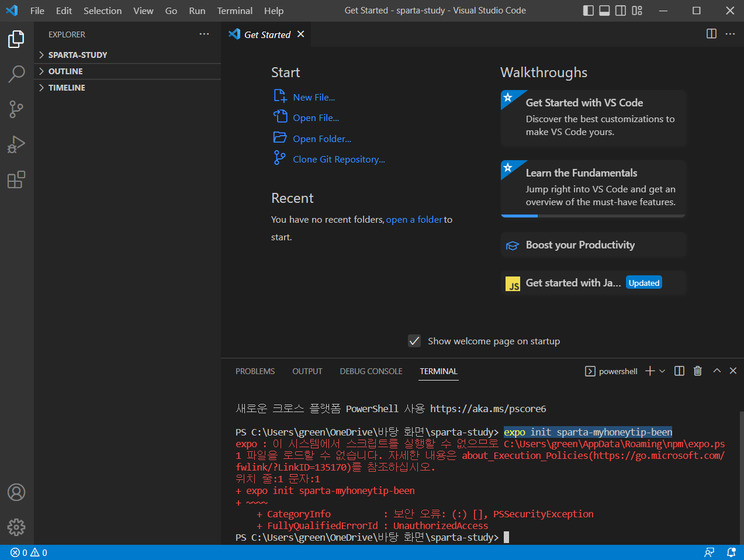The image size is (744, 560).
Task: Switch to the OUTPUT panel tab
Action: coord(307,371)
